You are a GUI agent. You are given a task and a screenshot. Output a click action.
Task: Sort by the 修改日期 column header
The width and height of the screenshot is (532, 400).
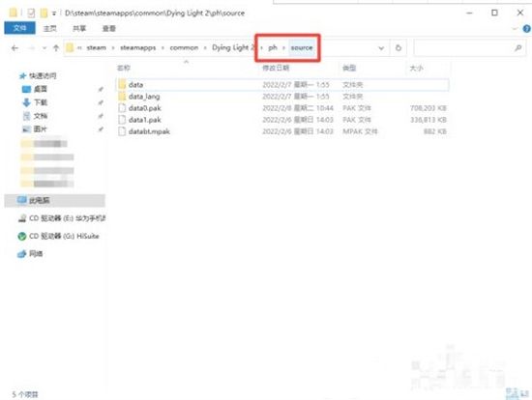point(276,68)
